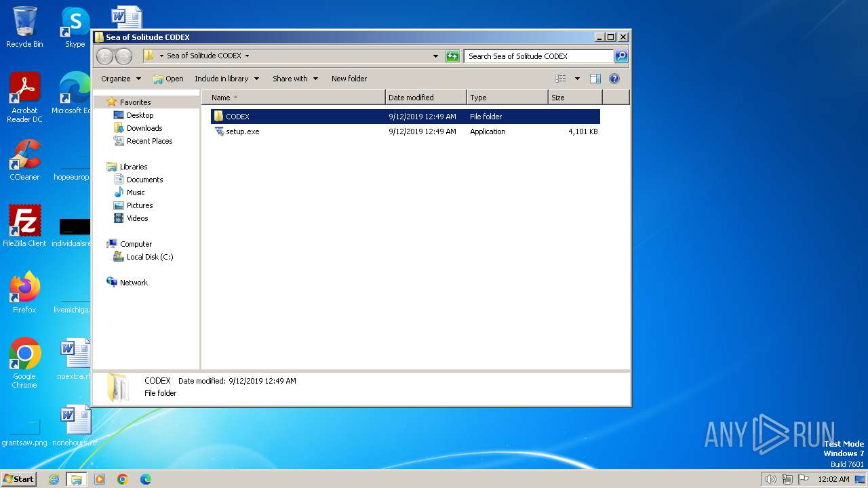This screenshot has height=488, width=868.
Task: Open Chrome from the taskbar
Action: tap(123, 479)
